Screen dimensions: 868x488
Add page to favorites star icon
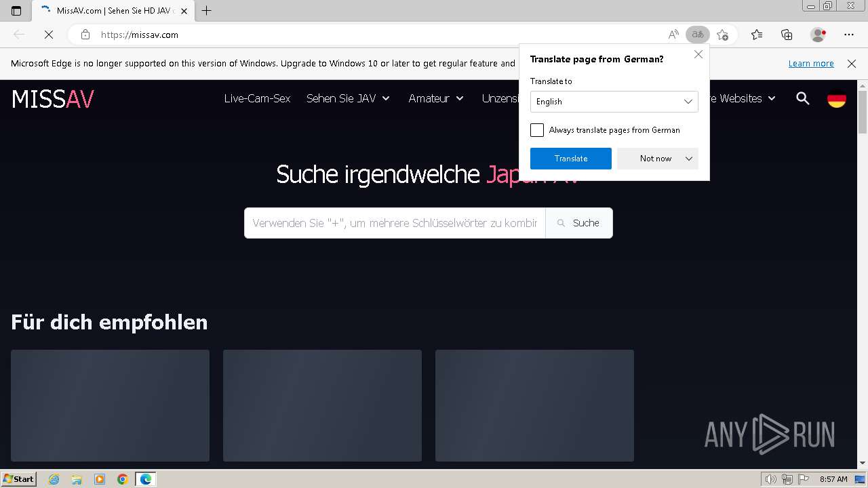click(723, 35)
